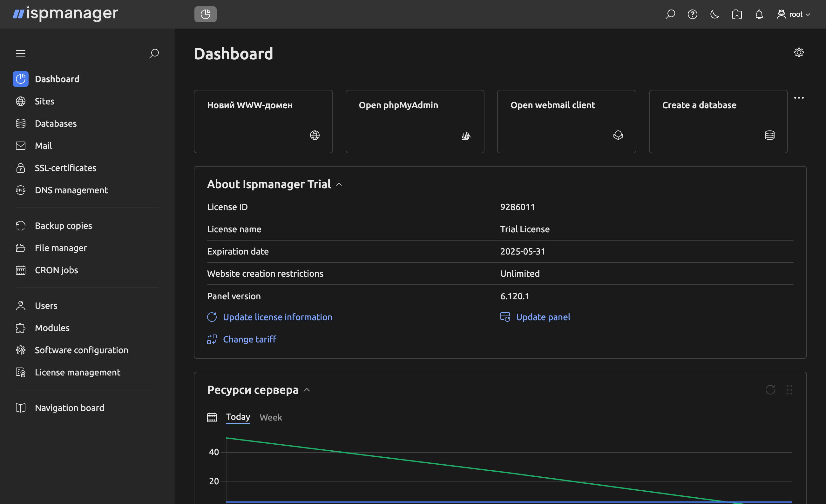
Task: Click the CRON jobs calendar icon
Action: [x=20, y=270]
